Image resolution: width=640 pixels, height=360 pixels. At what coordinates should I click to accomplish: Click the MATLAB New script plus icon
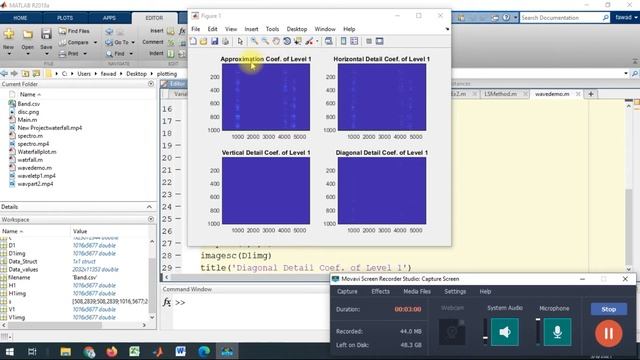(9, 34)
